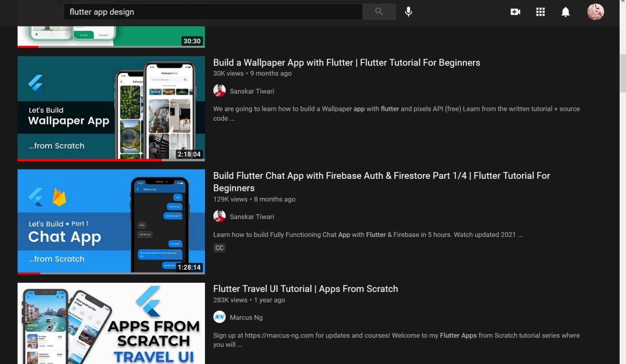The image size is (626, 364).
Task: Open 'Build a Wallpaper App with Flutter' title
Action: click(x=347, y=63)
